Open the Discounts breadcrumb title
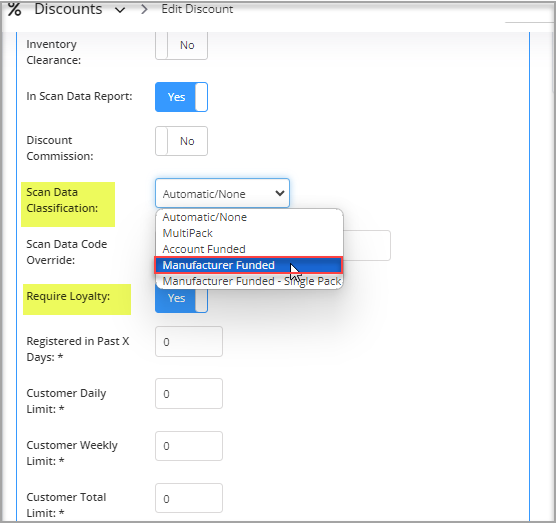Viewport: 556px width, 523px height. click(x=68, y=9)
